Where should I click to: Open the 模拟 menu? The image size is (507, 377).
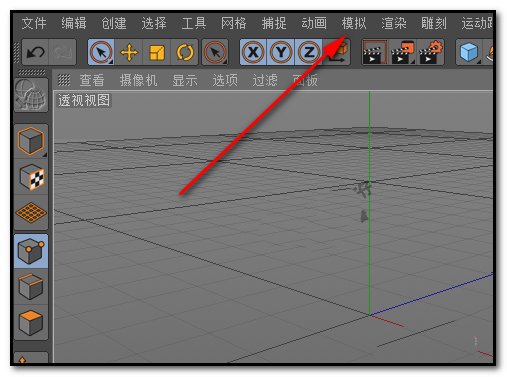(x=354, y=23)
